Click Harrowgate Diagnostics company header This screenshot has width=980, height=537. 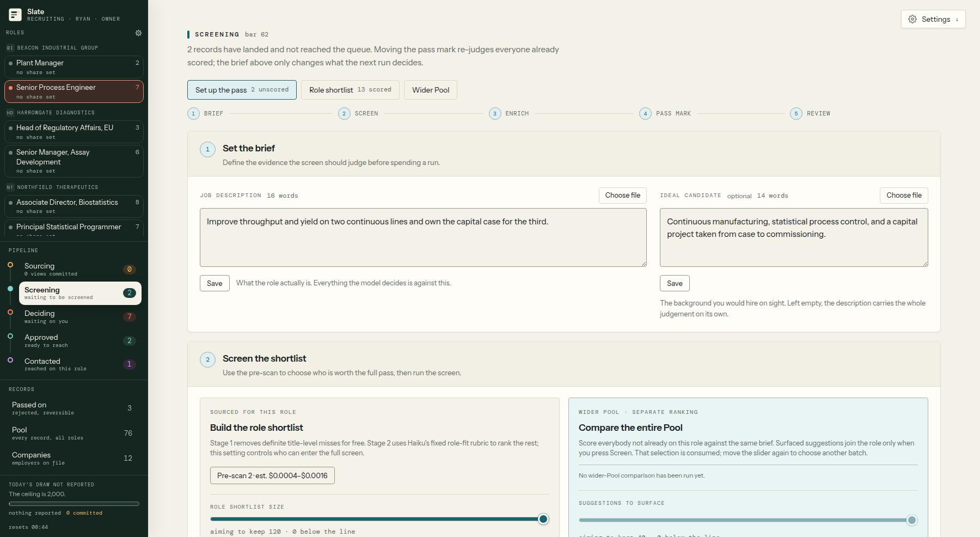point(51,113)
